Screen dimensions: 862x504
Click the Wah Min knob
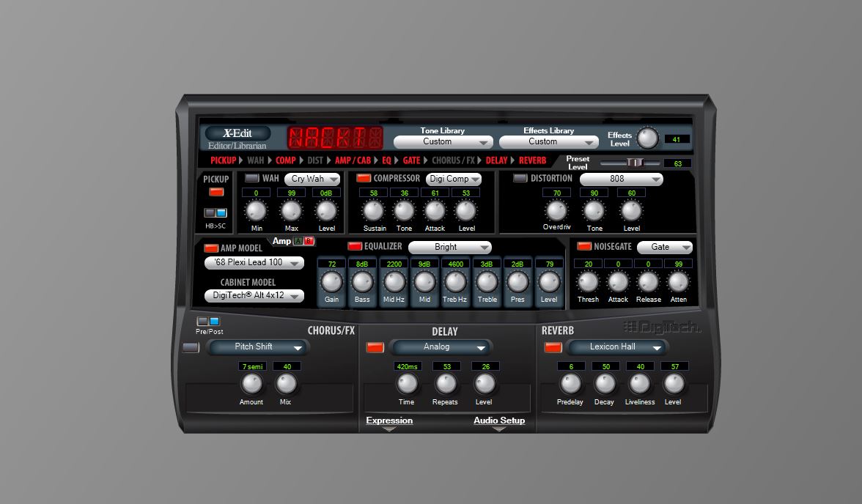tap(257, 210)
